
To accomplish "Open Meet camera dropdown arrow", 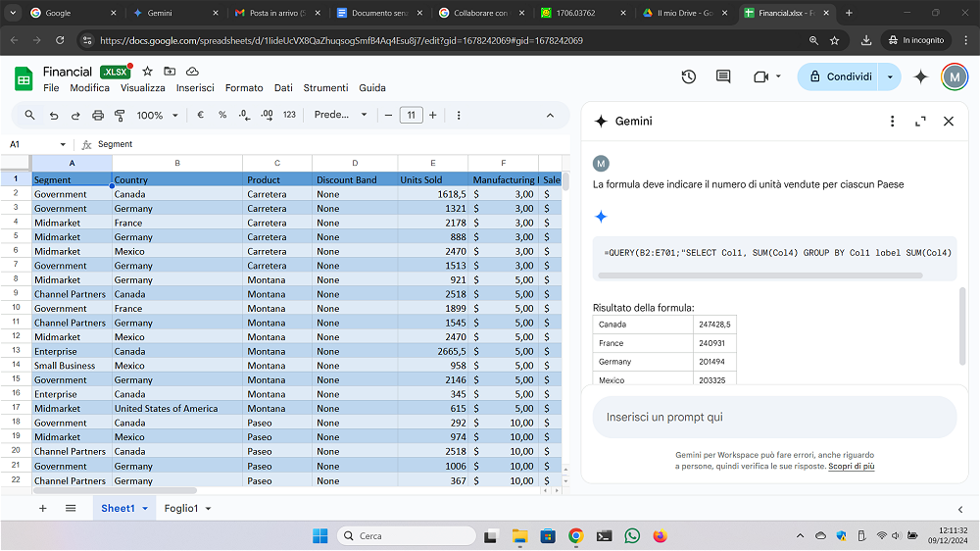I will [778, 76].
